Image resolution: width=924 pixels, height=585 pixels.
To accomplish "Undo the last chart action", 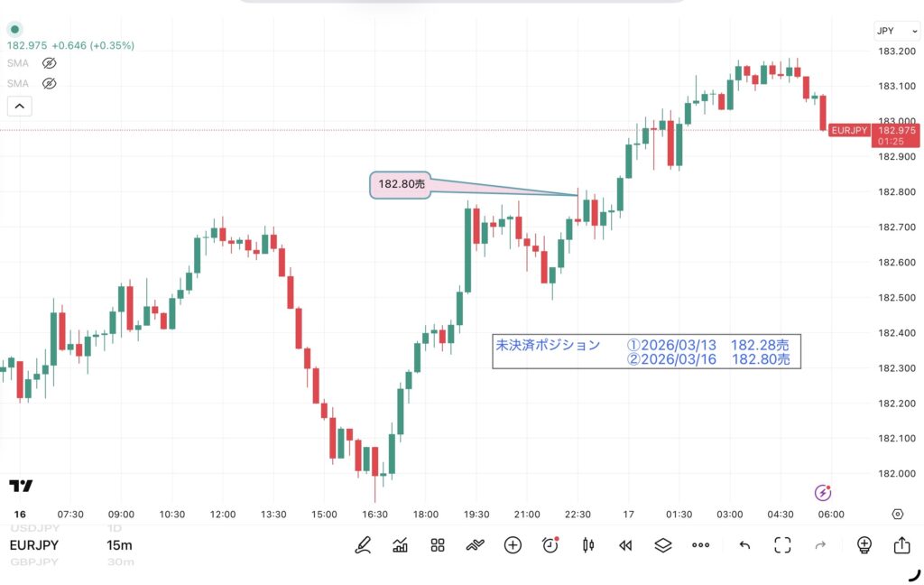I will coord(744,545).
